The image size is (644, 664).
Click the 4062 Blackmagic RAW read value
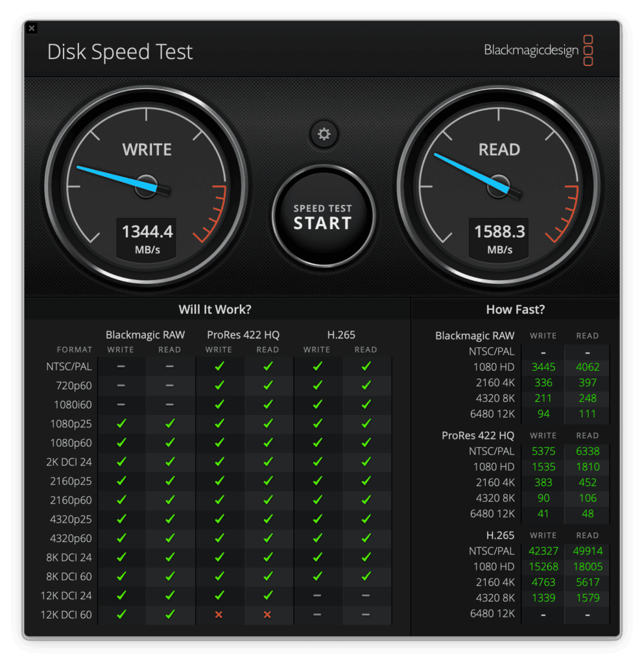pyautogui.click(x=587, y=367)
